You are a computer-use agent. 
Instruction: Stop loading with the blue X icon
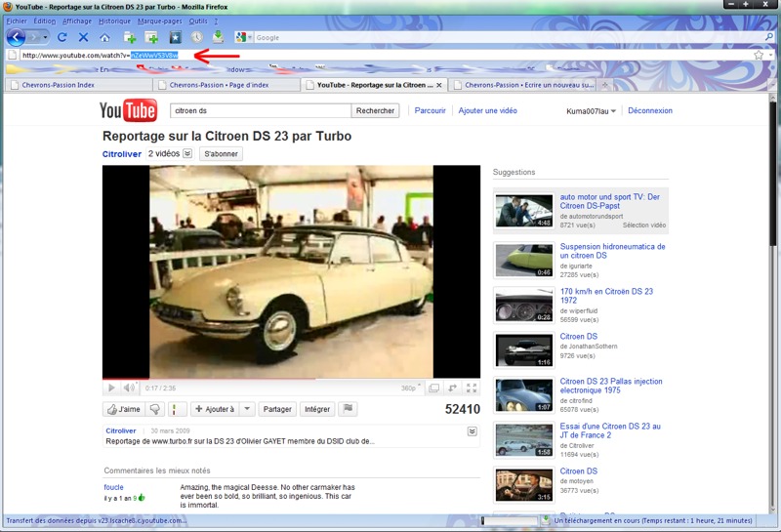pos(83,37)
